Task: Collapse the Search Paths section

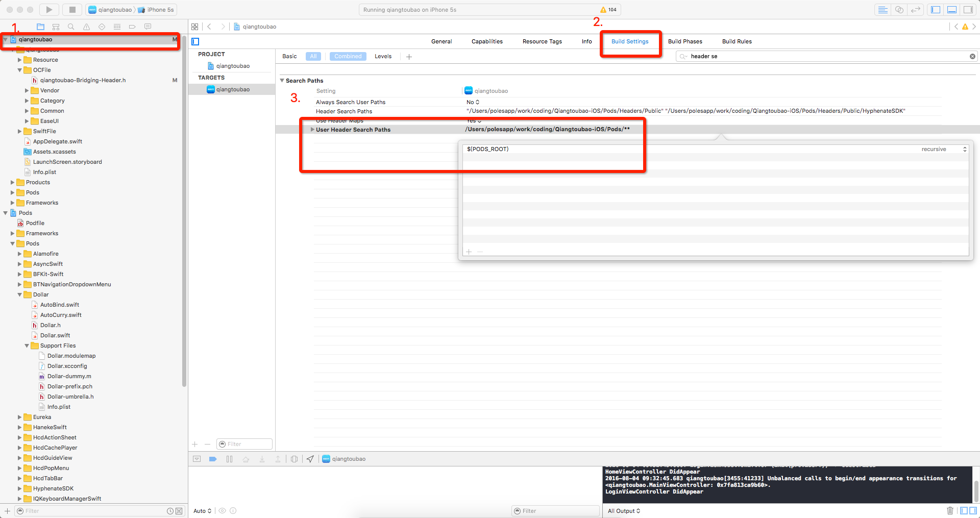Action: [x=282, y=81]
